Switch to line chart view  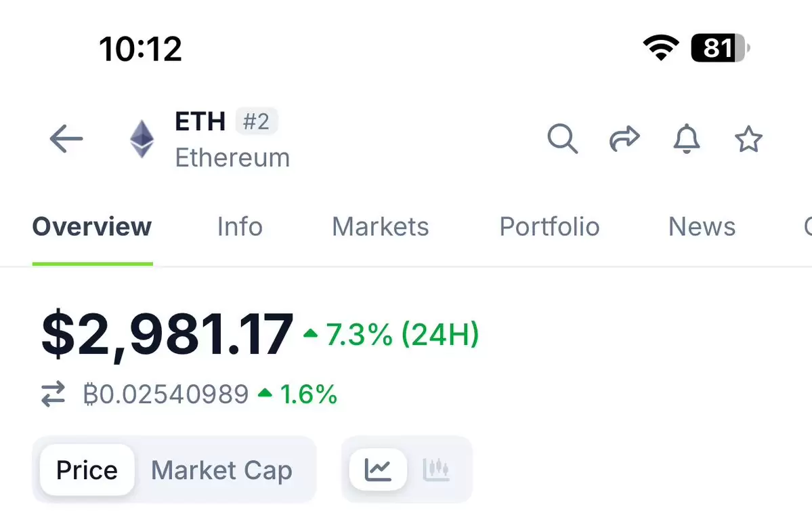click(x=378, y=470)
